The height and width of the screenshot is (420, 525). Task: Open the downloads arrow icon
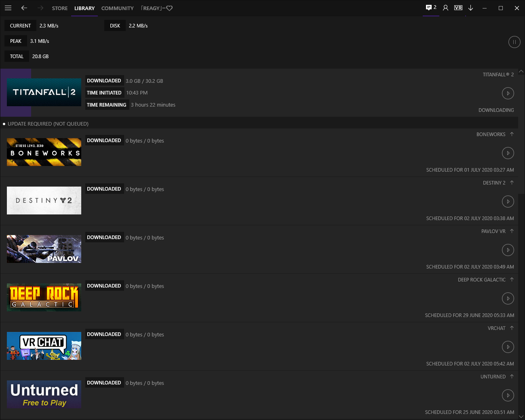coord(470,8)
